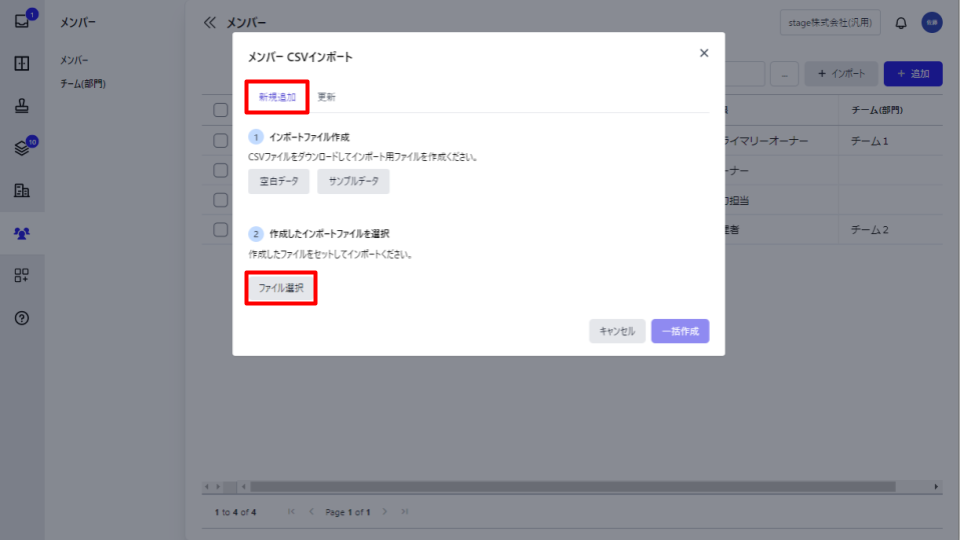
Task: Download the サンプルデータ CSV file
Action: (353, 181)
